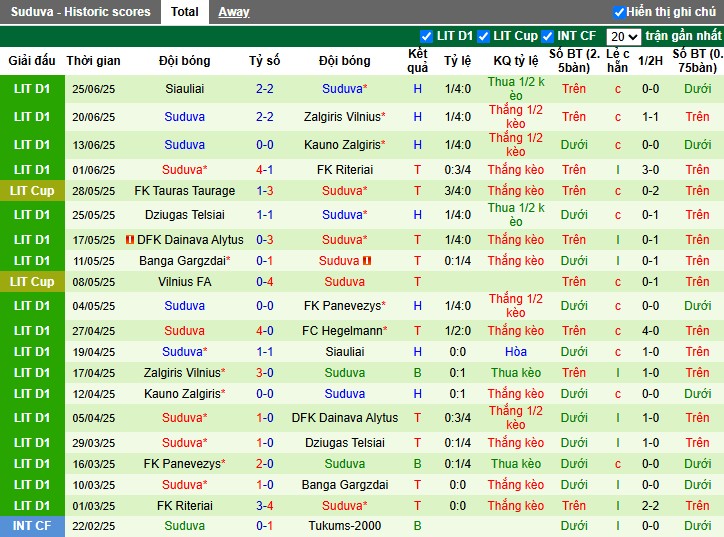Screen dimensions: 724x537
Task: Open Dziugas Telsiai team in 25/05/25 row
Action: pos(185,215)
